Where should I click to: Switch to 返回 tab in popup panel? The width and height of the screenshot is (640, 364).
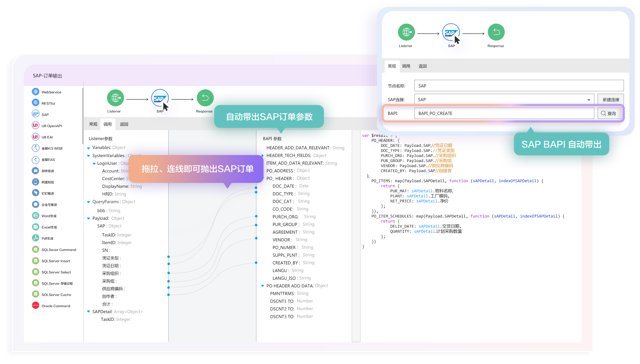click(x=422, y=66)
